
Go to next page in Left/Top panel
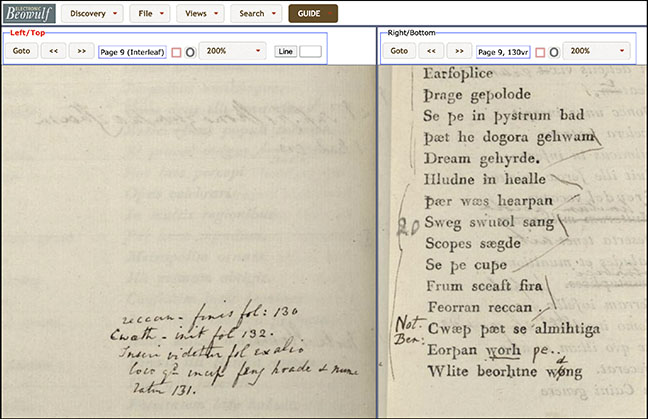[81, 51]
